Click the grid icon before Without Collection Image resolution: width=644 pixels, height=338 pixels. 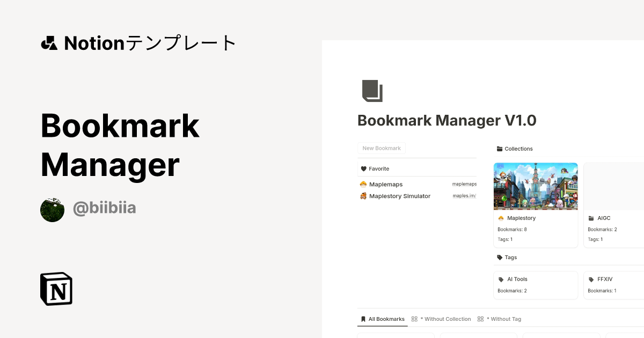tap(414, 319)
